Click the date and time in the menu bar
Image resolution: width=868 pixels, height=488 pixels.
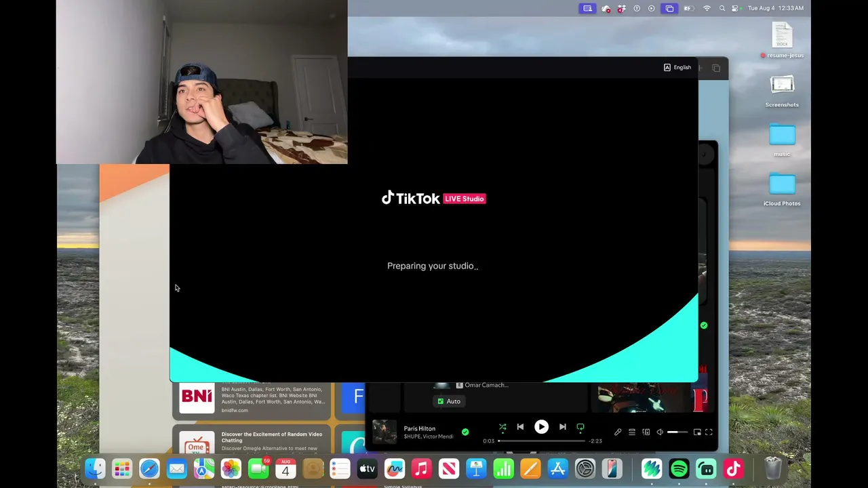point(776,8)
